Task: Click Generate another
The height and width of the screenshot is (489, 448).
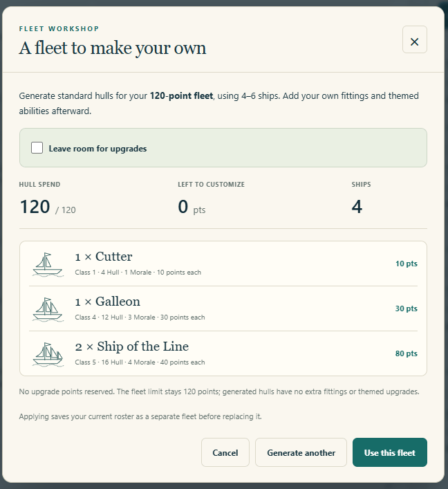Action: tap(301, 452)
